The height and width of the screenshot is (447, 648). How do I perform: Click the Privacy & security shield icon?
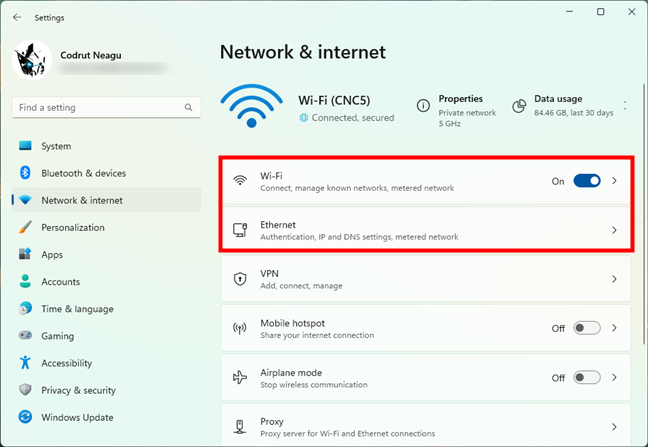coord(26,390)
